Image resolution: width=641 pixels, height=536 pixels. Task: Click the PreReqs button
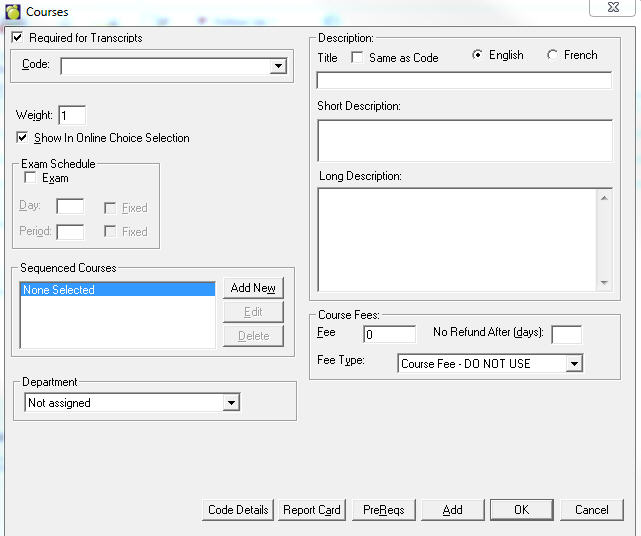(x=384, y=510)
